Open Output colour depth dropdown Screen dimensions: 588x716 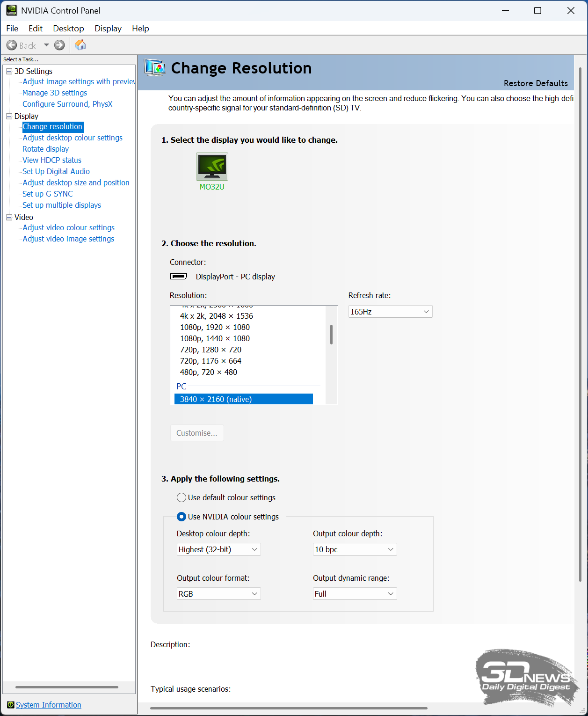click(355, 549)
